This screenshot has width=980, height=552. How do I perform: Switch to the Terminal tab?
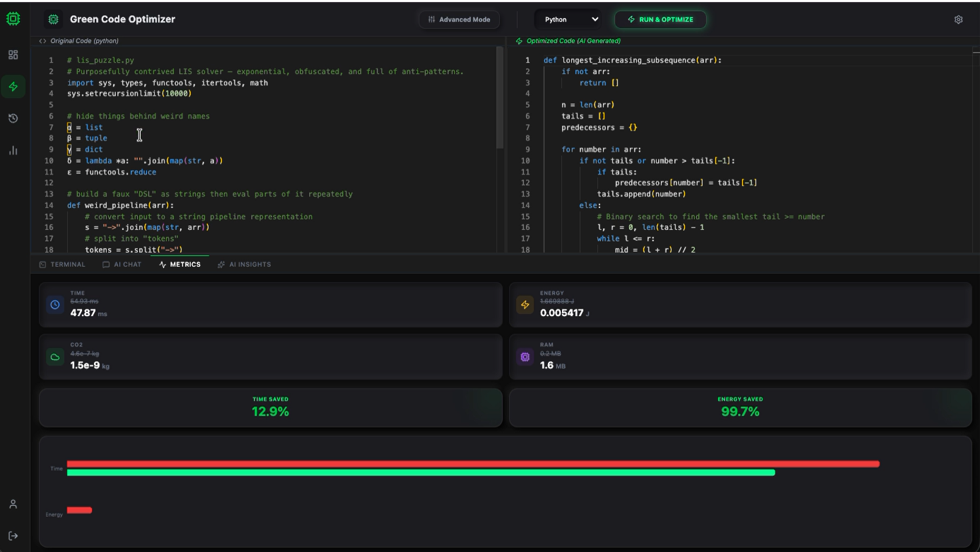63,265
